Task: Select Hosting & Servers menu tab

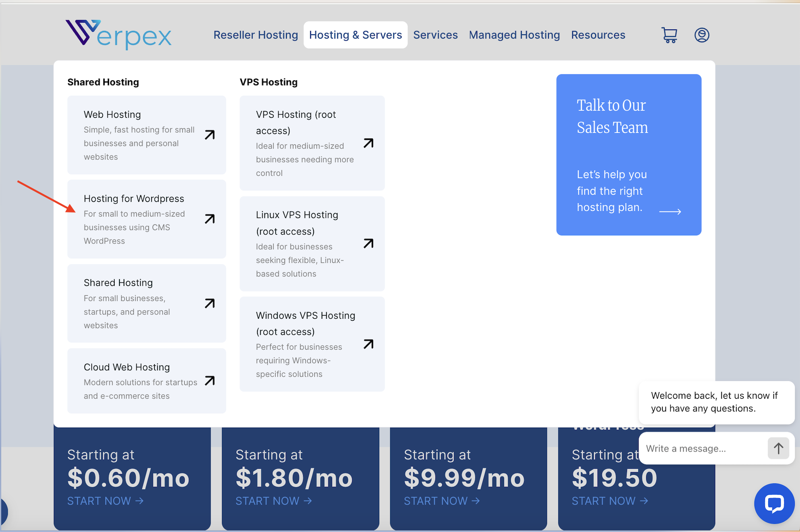Action: (355, 35)
